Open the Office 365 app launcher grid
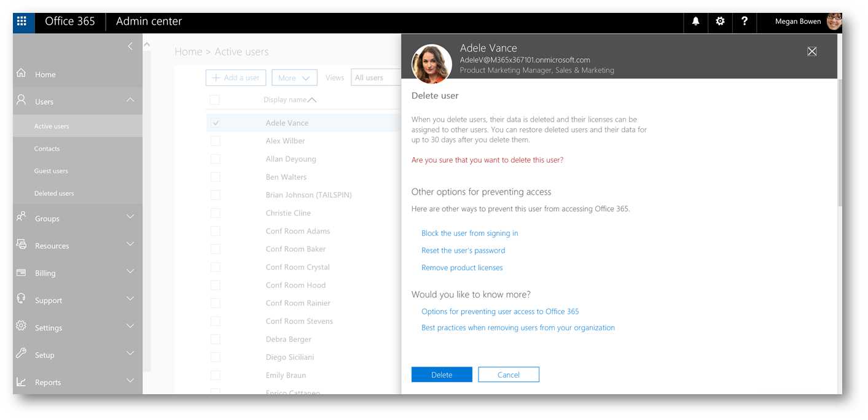Image resolution: width=868 pixels, height=420 pixels. point(22,21)
